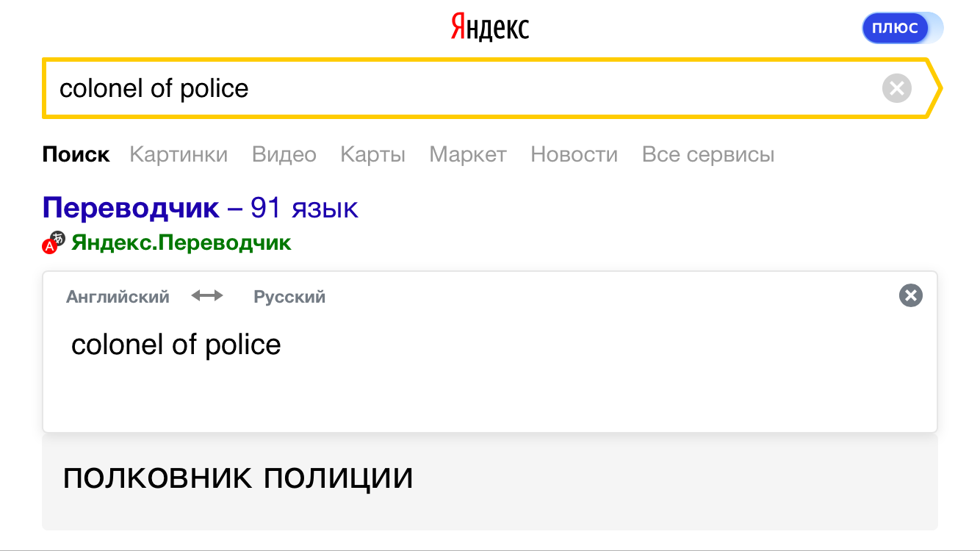Open the Видео tab

[x=284, y=155]
